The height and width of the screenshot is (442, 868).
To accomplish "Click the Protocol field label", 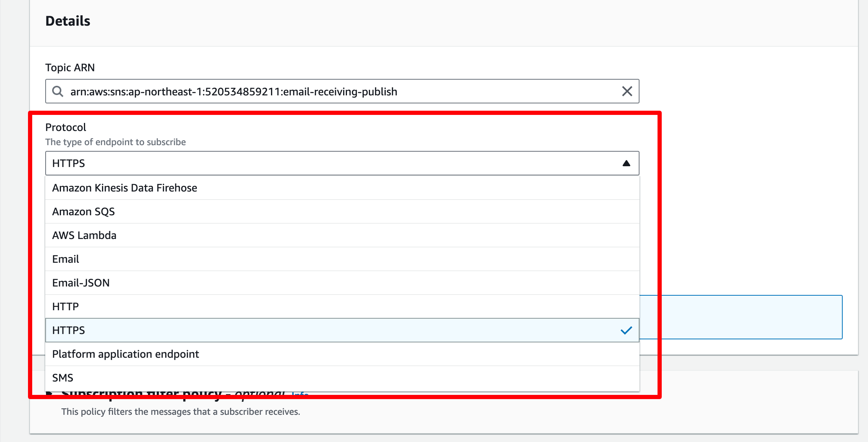I will pos(66,127).
